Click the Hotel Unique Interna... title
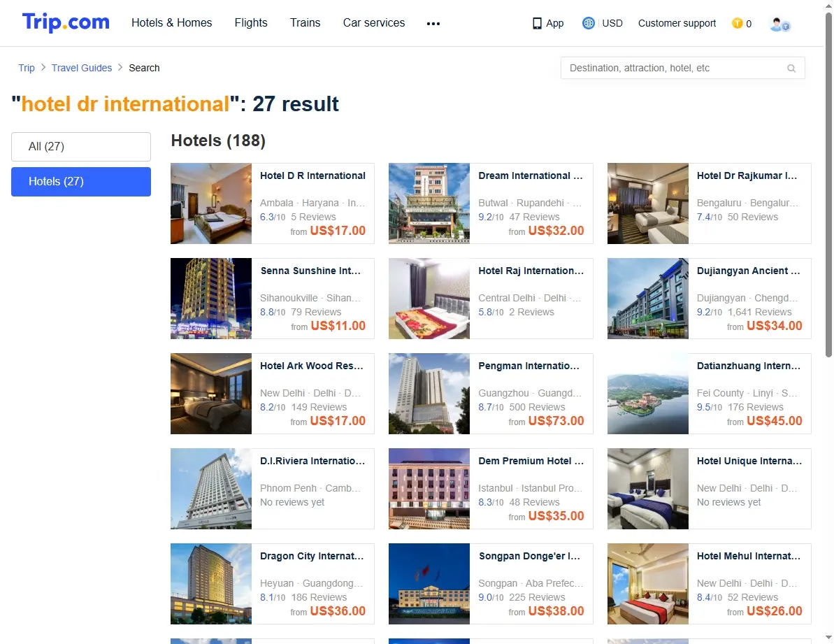This screenshot has height=644, width=834. (749, 461)
